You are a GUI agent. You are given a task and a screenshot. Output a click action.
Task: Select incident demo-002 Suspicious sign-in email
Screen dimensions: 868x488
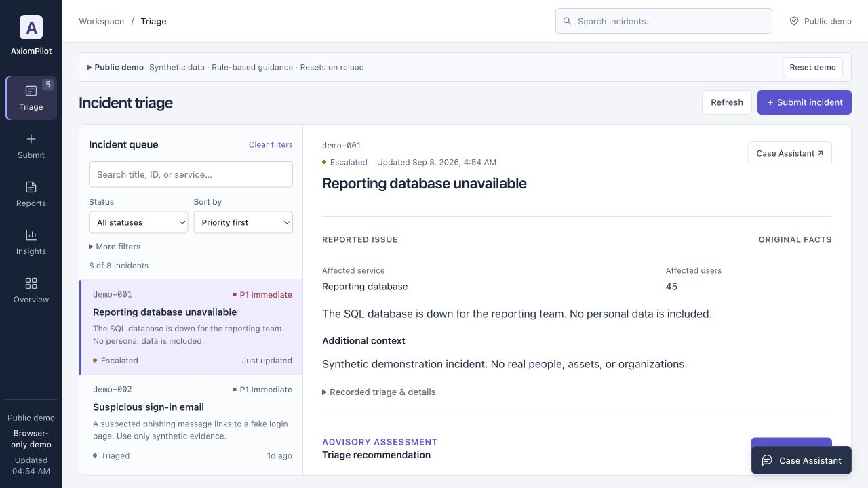191,422
